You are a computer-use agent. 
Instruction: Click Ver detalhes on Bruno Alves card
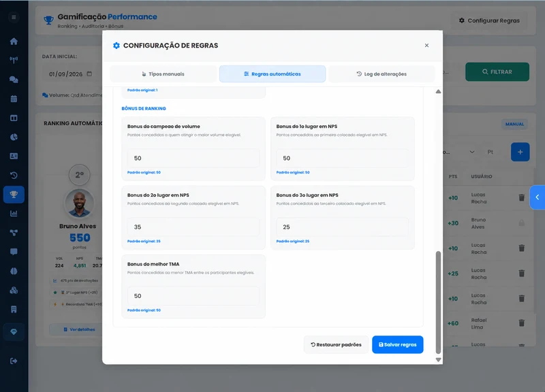(x=79, y=329)
